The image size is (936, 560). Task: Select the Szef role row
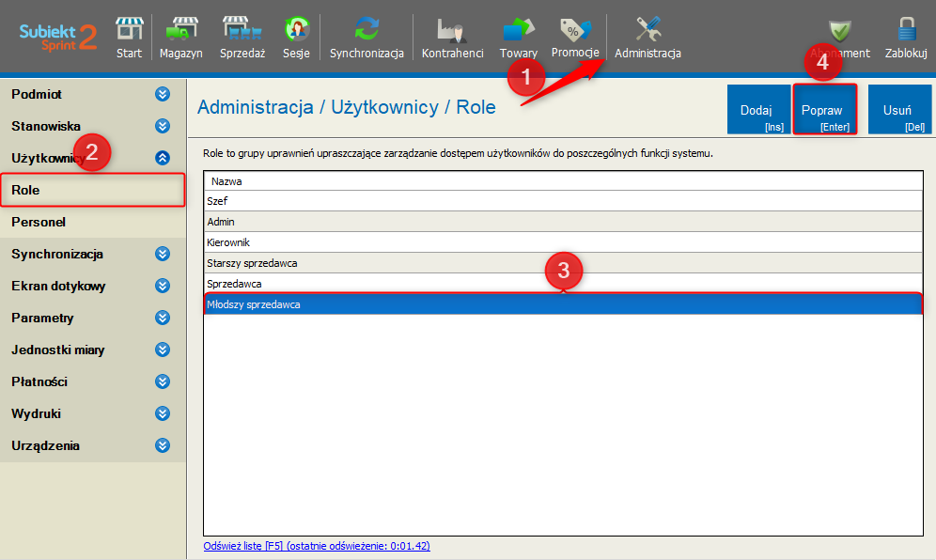563,201
